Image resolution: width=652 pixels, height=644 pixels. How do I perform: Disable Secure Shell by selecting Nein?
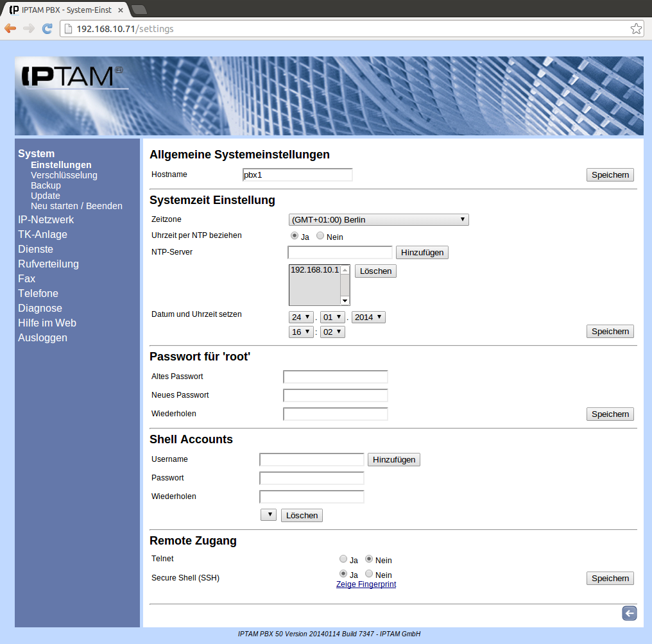coord(369,574)
